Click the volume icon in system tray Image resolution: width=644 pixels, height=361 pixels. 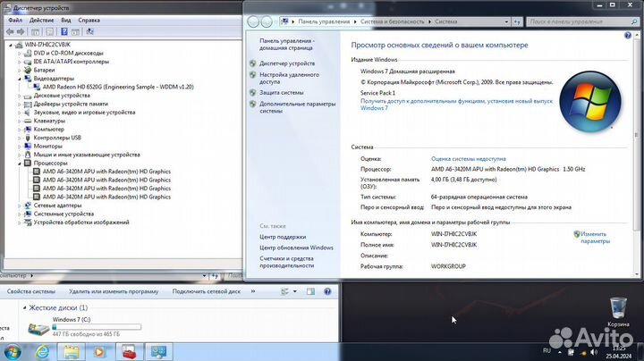pos(594,352)
